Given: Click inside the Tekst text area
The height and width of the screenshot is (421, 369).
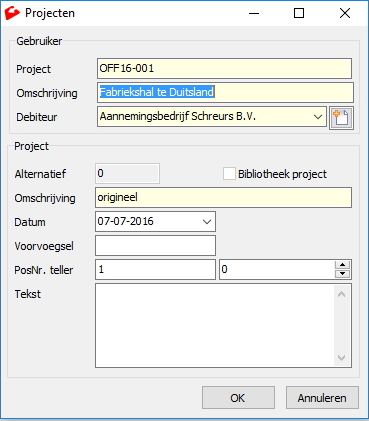Looking at the screenshot, I should pos(215,326).
